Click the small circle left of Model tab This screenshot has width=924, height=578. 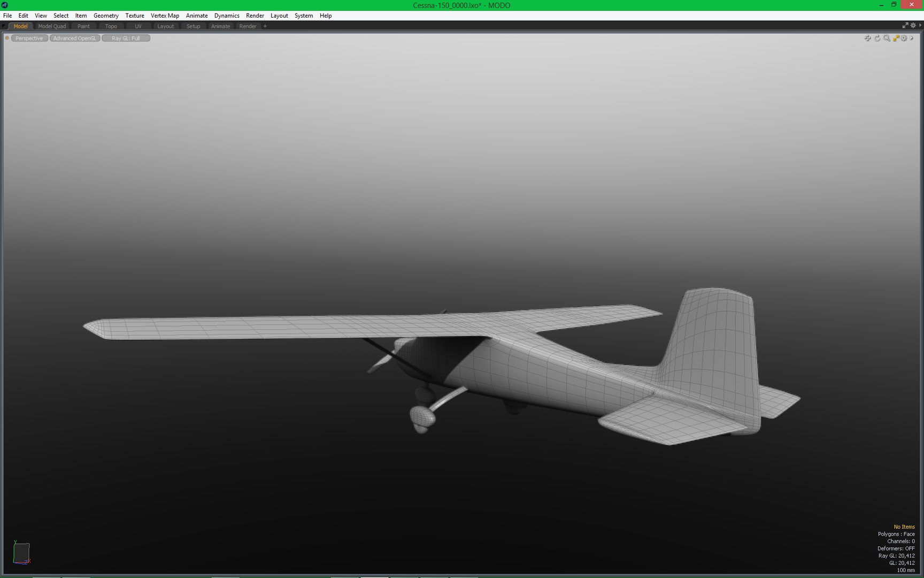(4, 26)
